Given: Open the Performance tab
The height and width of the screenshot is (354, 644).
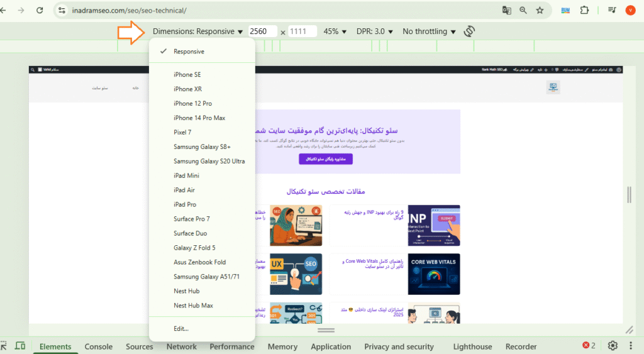Looking at the screenshot, I should 232,346.
